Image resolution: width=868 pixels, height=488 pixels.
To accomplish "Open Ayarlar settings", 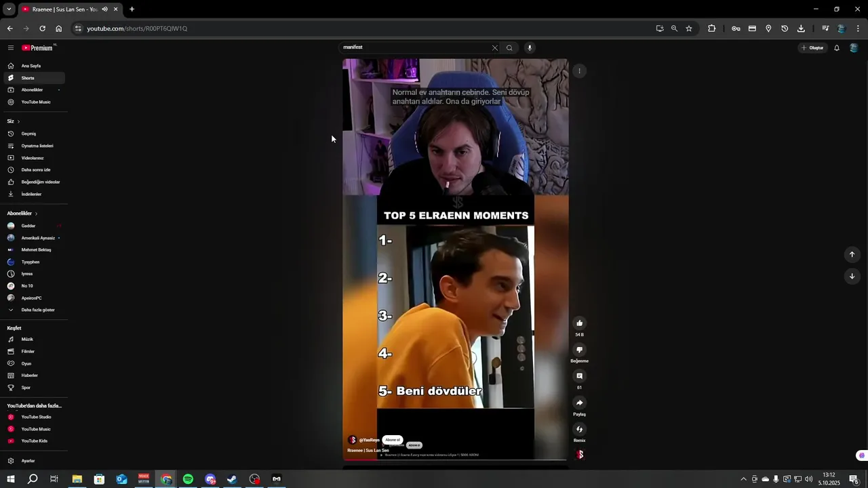I will (33, 461).
